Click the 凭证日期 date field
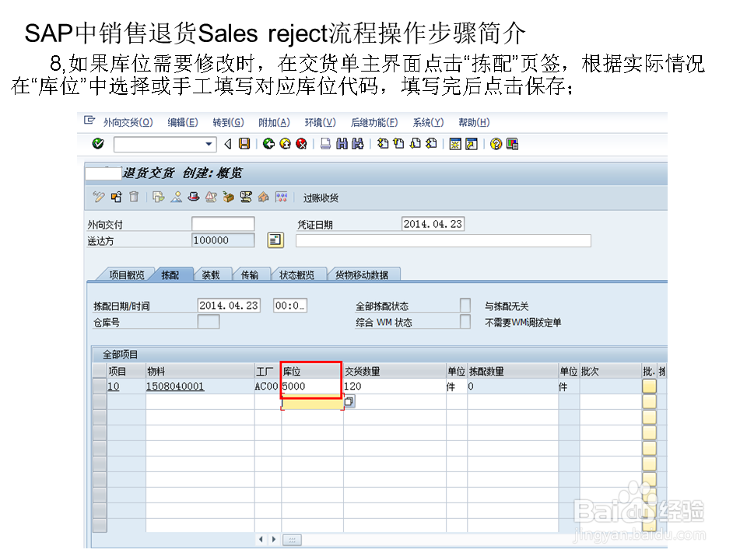The height and width of the screenshot is (560, 747). pyautogui.click(x=433, y=224)
